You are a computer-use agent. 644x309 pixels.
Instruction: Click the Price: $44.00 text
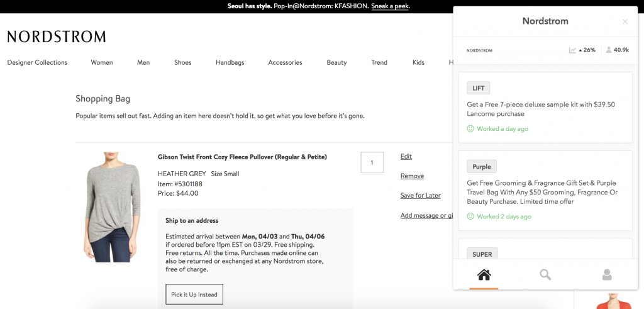tap(178, 193)
